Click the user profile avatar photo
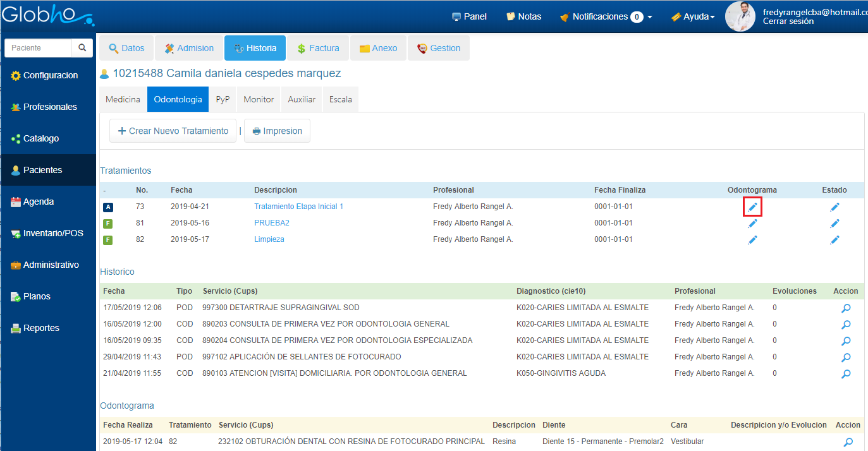This screenshot has height=451, width=868. point(740,16)
